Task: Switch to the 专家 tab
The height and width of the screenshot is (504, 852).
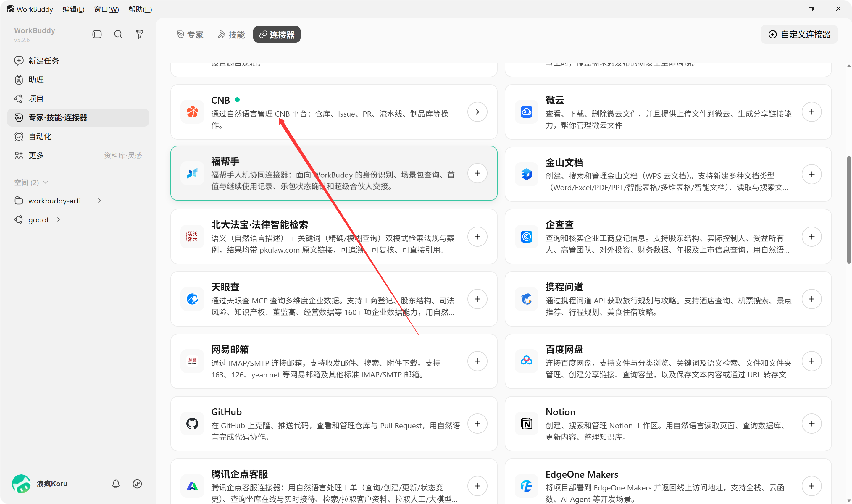Action: point(190,34)
